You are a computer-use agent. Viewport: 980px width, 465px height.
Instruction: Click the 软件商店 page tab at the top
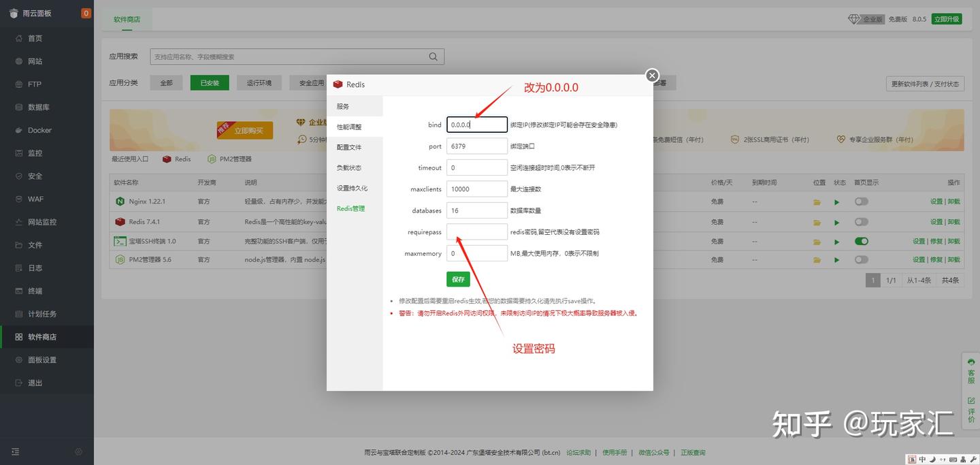(127, 19)
